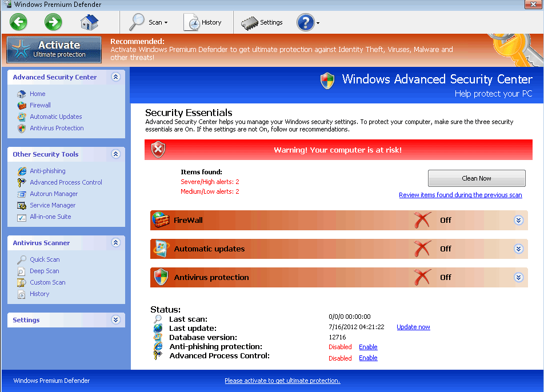Navigate back using the green arrow
Image resolution: width=544 pixels, height=392 pixels.
tap(18, 22)
